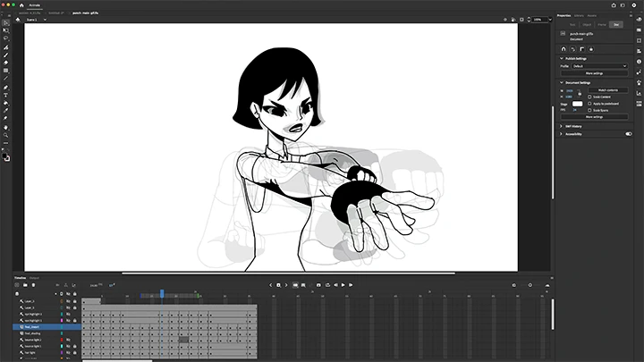Expand the SWF History section
The image size is (644, 362).
pyautogui.click(x=562, y=126)
